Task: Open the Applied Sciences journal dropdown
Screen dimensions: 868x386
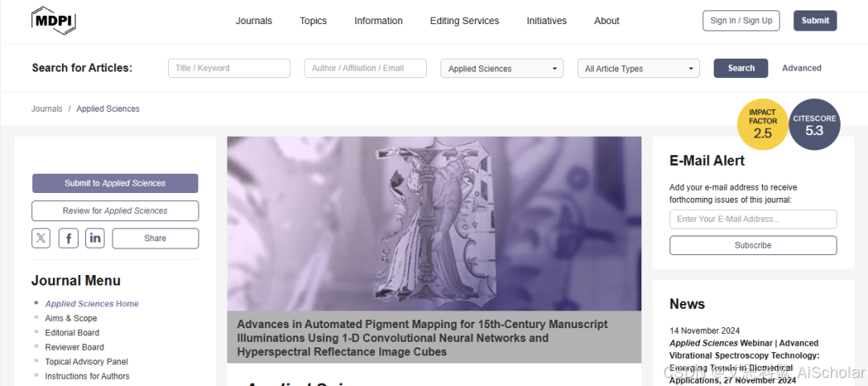Action: click(502, 68)
